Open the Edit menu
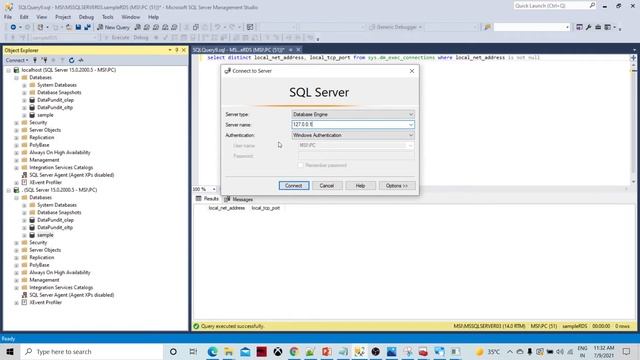Screen dimensions: 640x360 [x=24, y=17]
